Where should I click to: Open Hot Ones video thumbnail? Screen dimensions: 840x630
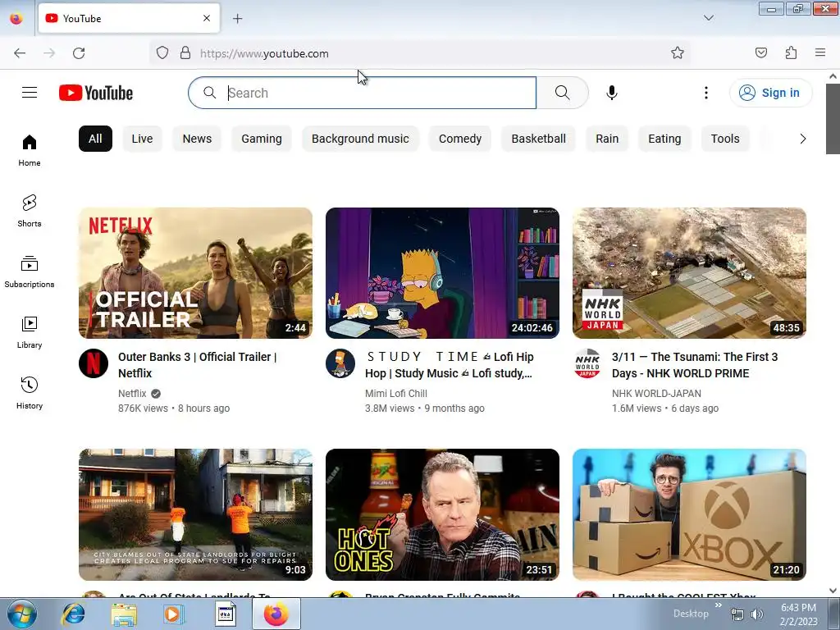pyautogui.click(x=442, y=515)
